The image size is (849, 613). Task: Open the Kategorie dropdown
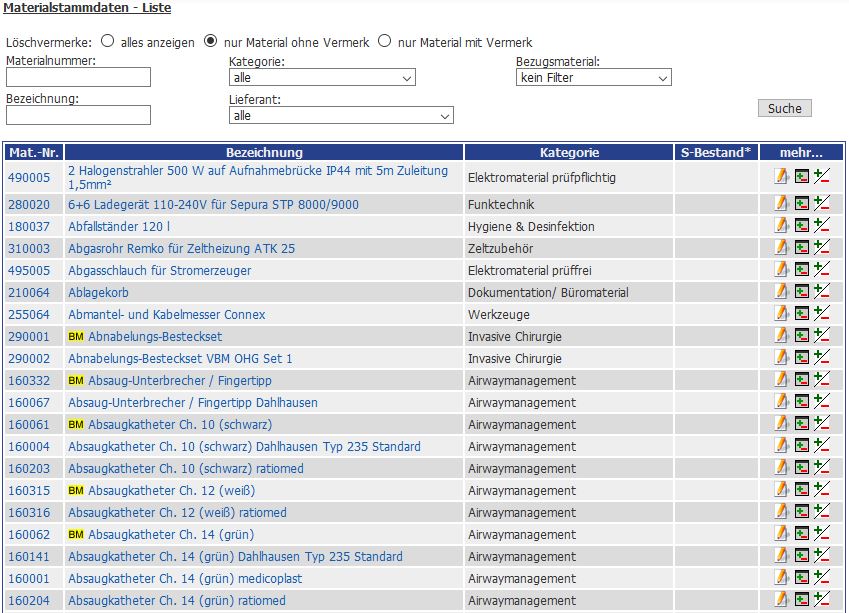pyautogui.click(x=321, y=77)
